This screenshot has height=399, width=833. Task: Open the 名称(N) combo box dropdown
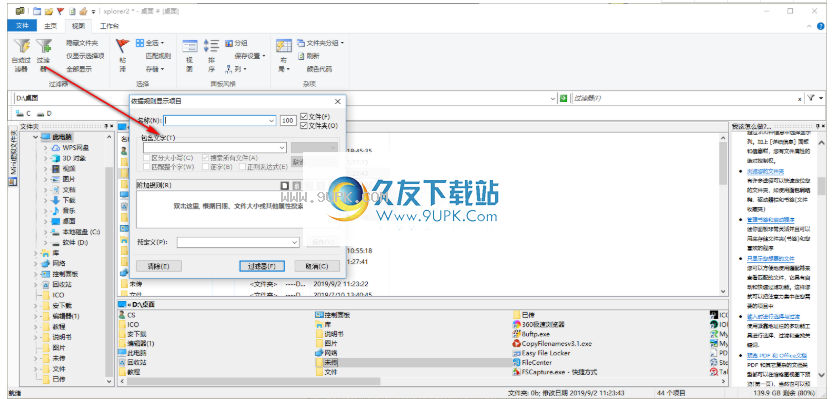click(272, 121)
